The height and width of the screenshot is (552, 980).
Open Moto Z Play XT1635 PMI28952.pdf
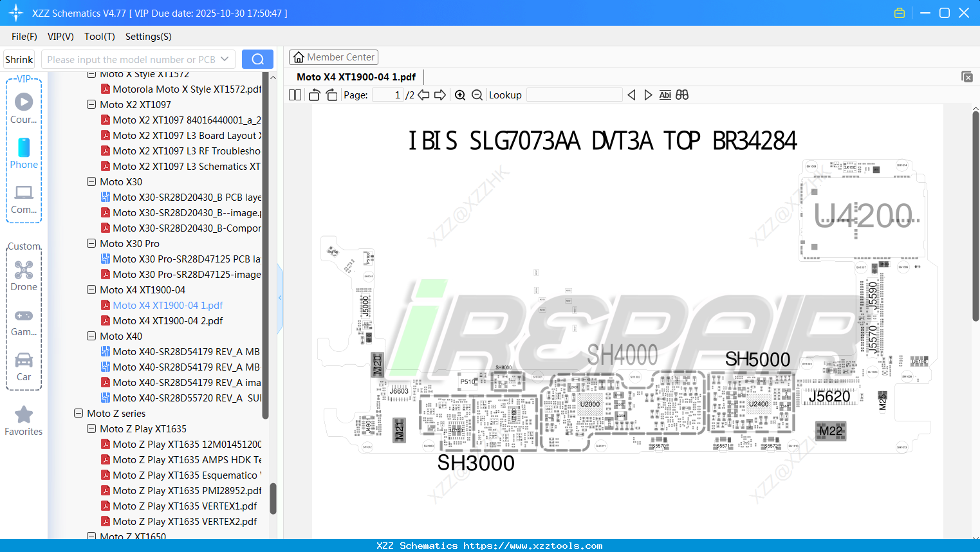pos(181,490)
